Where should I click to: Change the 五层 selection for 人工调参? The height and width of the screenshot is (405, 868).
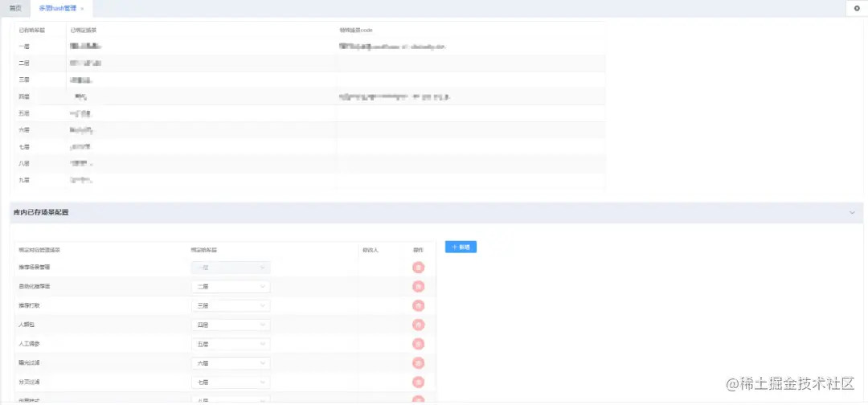click(x=231, y=344)
